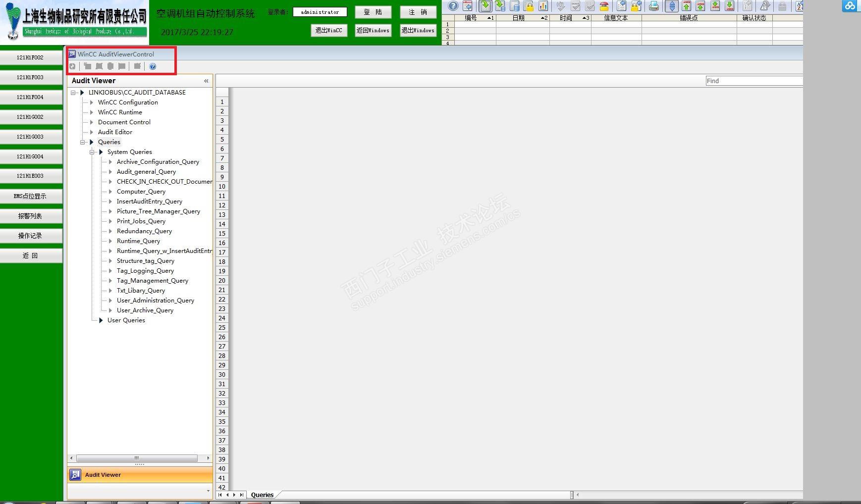
Task: Click the administrator user name field
Action: (320, 12)
